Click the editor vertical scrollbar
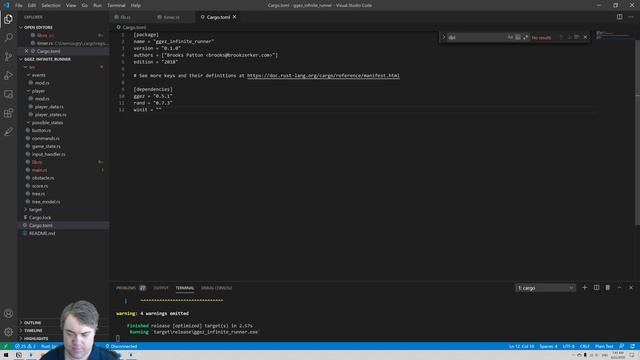 [637, 127]
